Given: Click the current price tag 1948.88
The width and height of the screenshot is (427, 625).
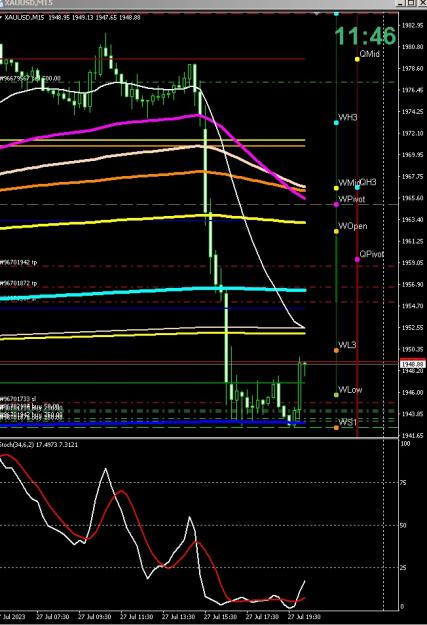Looking at the screenshot, I should coord(412,364).
